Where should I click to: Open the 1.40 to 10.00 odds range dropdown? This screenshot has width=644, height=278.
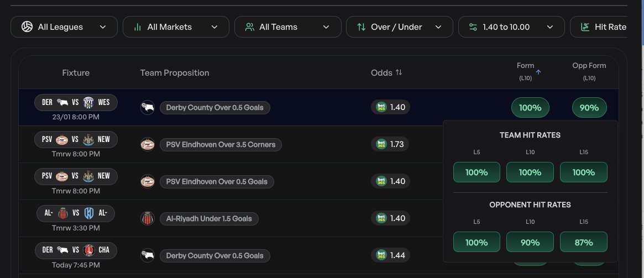click(511, 27)
